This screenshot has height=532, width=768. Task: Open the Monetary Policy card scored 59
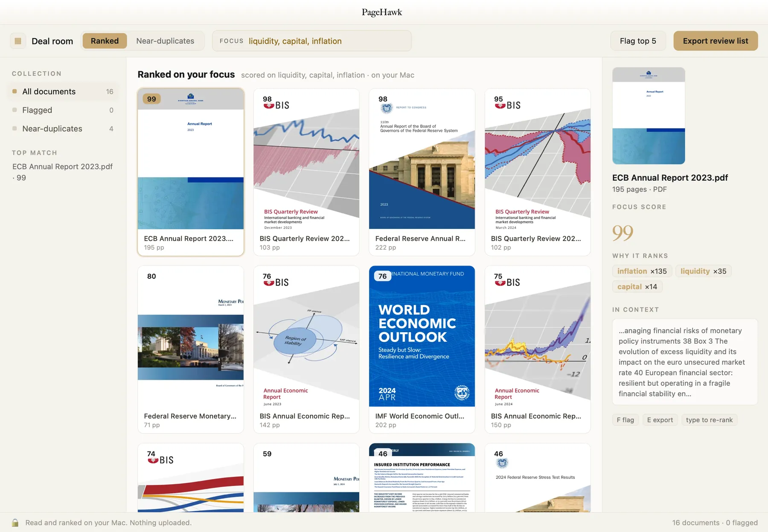pos(306,478)
